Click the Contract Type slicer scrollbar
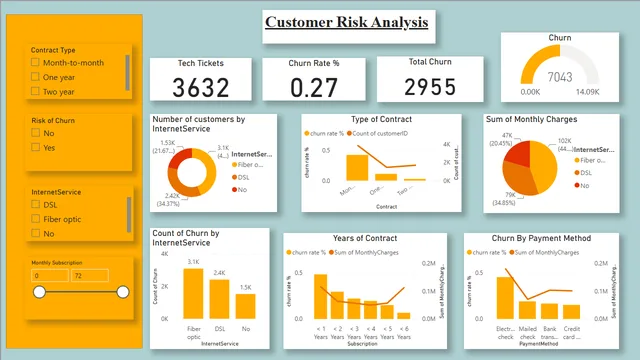 tap(127, 73)
